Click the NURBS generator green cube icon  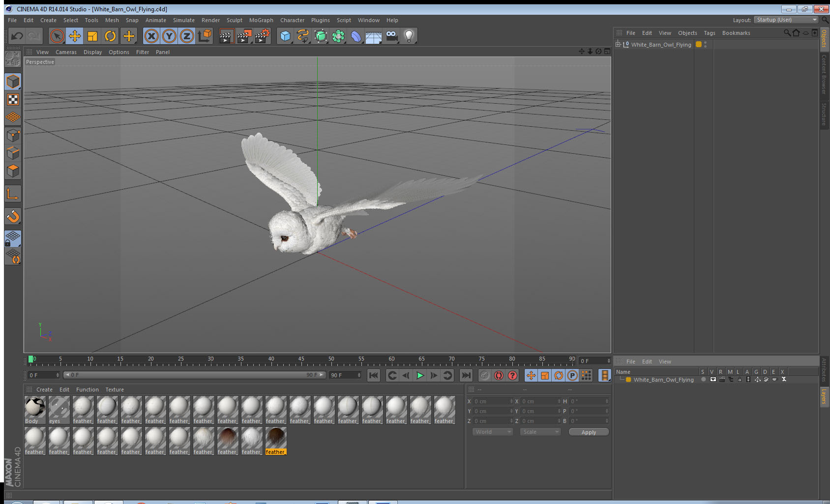pos(321,36)
